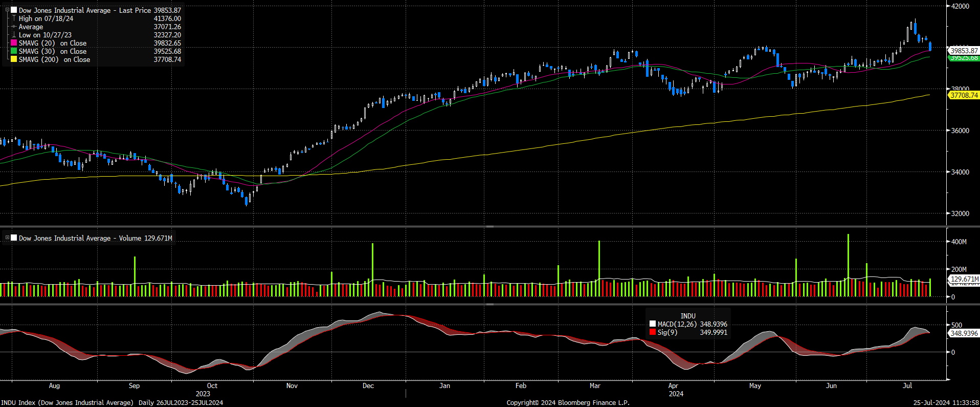Screen dimensions: 980x407
Task: Select 'High on 07/18/24' legend row
Action: point(46,18)
